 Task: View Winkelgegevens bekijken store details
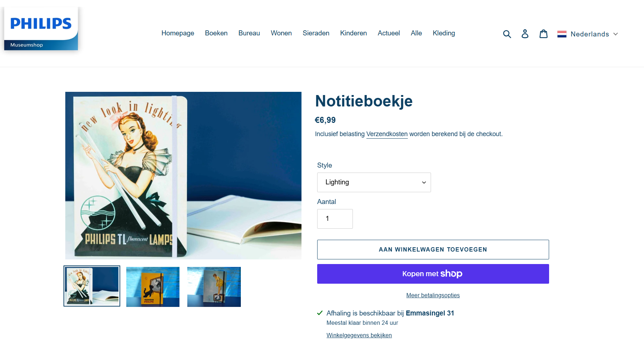tap(359, 335)
